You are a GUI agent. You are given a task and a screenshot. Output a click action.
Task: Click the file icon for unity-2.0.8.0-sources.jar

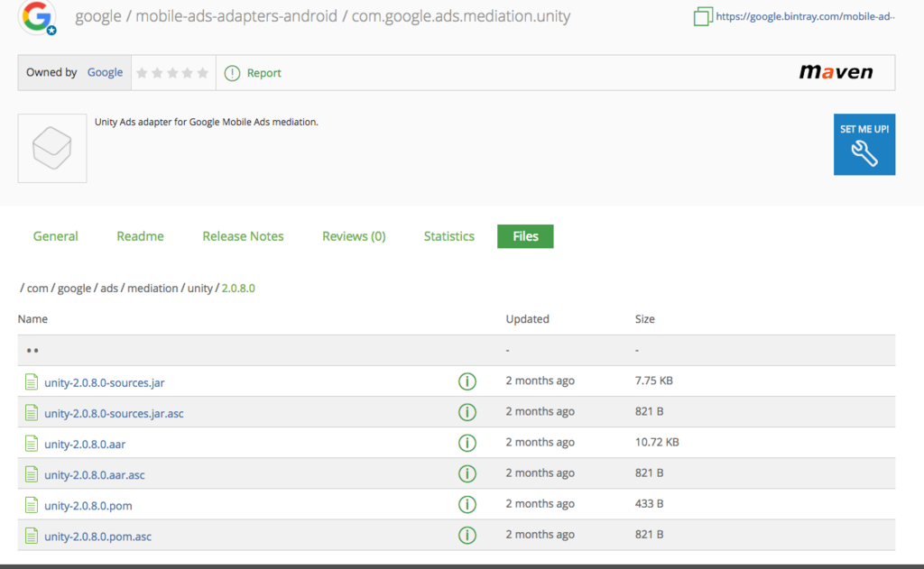click(32, 381)
